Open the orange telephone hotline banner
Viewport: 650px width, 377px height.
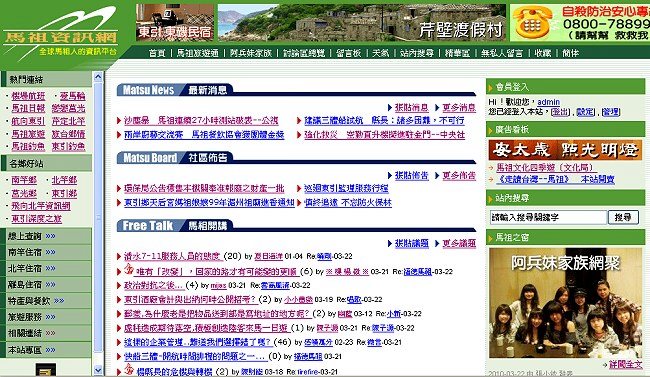[580, 22]
